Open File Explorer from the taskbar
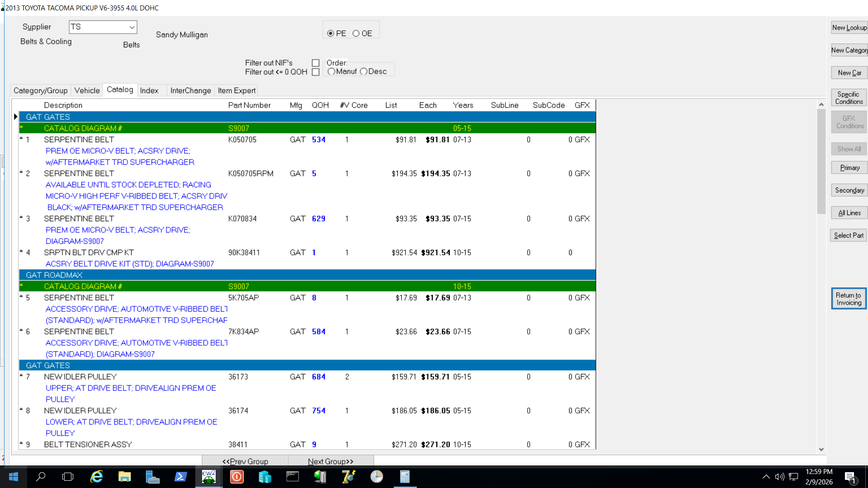 click(x=124, y=477)
